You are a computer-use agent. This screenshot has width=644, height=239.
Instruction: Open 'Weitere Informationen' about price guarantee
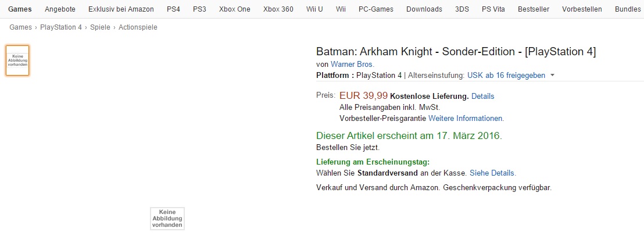tap(466, 118)
